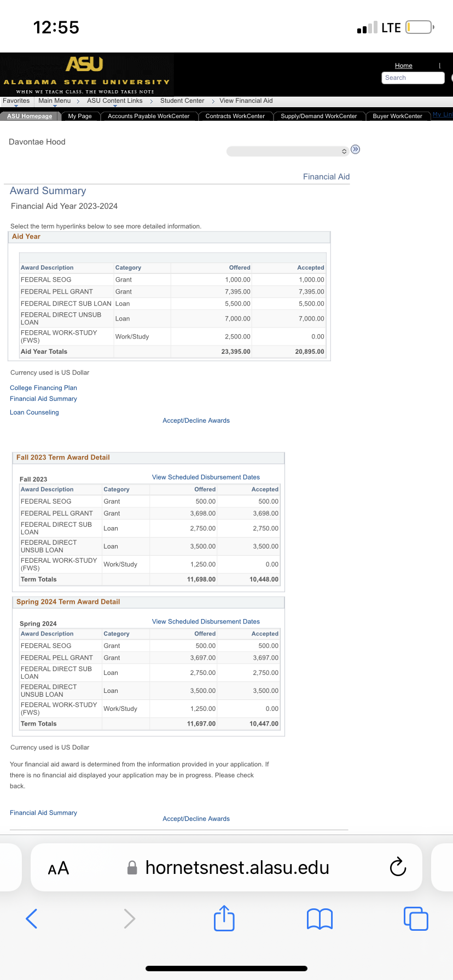Open the Supply/Demand WorkCenter tab
Screen dimensions: 453x980
point(319,116)
